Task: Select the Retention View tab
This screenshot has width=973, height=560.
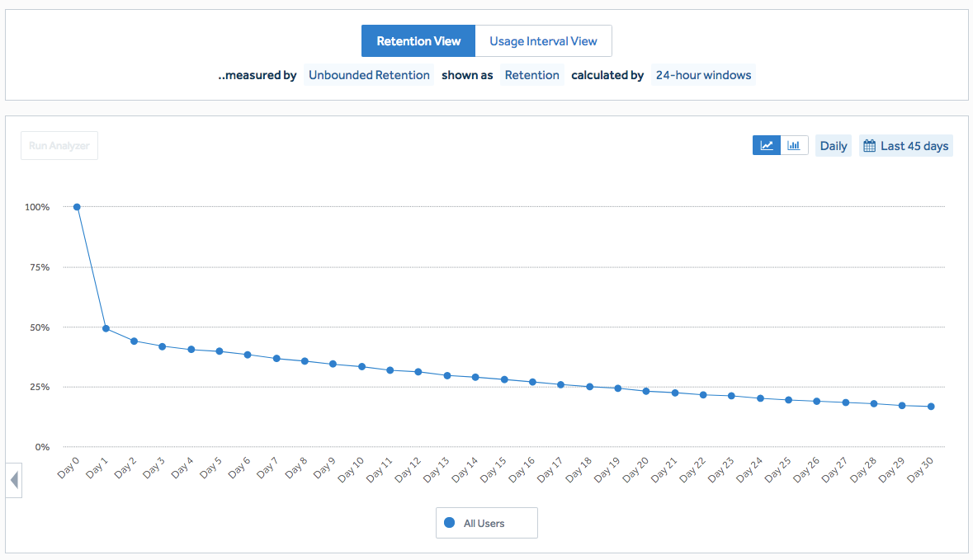Action: point(418,40)
